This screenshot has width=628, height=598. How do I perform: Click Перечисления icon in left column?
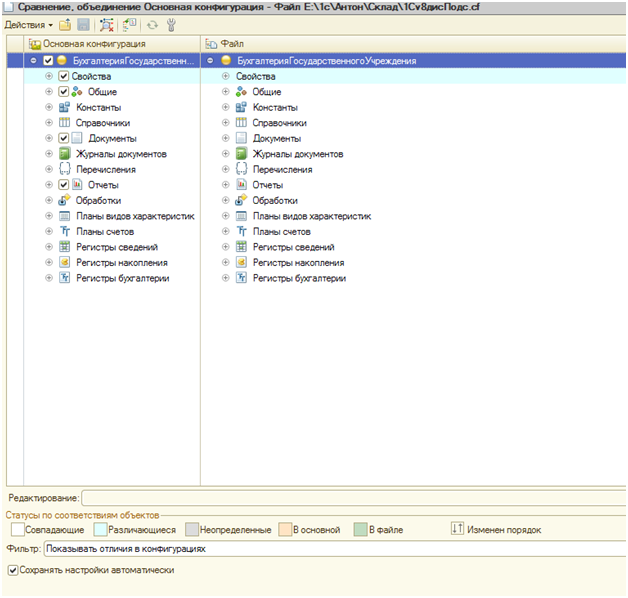coord(64,169)
